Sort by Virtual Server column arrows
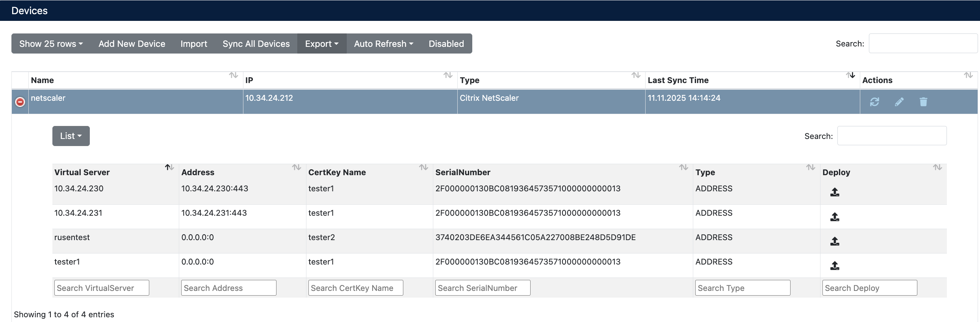Image resolution: width=980 pixels, height=322 pixels. pos(169,167)
